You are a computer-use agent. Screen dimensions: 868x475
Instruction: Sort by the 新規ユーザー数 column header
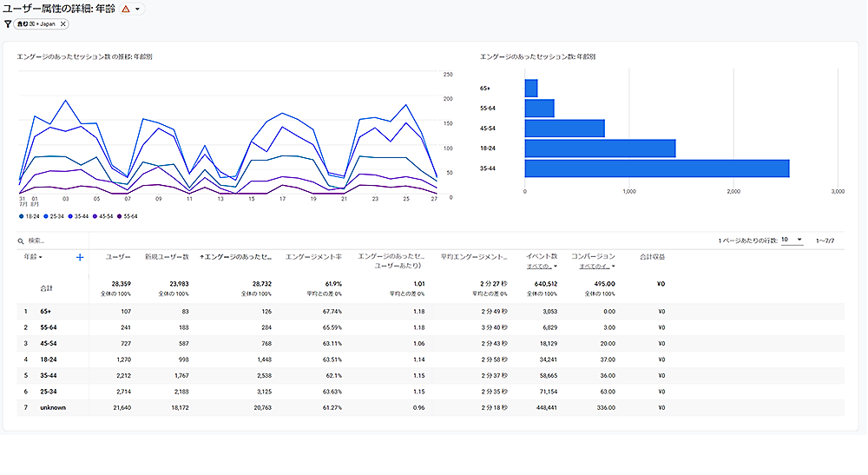coord(167,257)
